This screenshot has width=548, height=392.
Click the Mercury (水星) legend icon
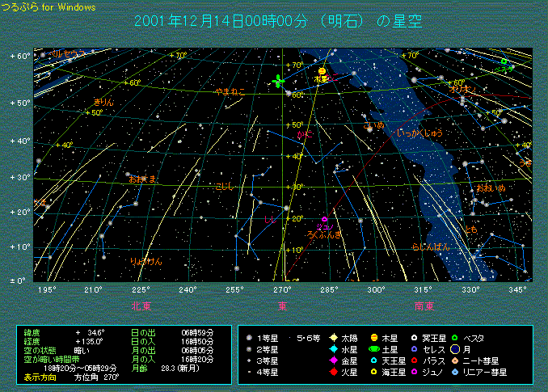point(332,348)
